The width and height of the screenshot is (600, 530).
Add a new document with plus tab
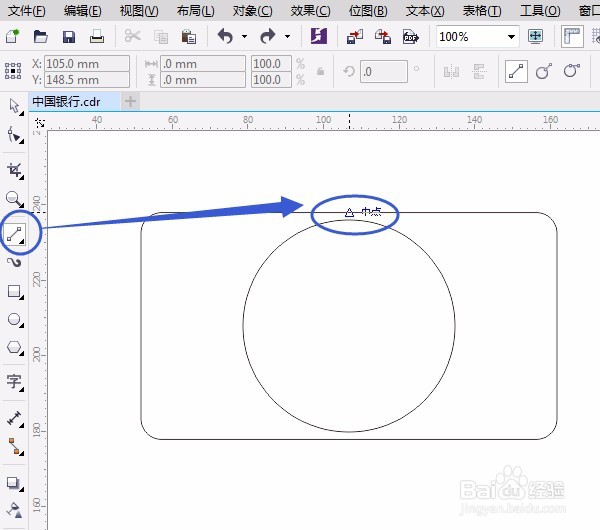pyautogui.click(x=130, y=101)
